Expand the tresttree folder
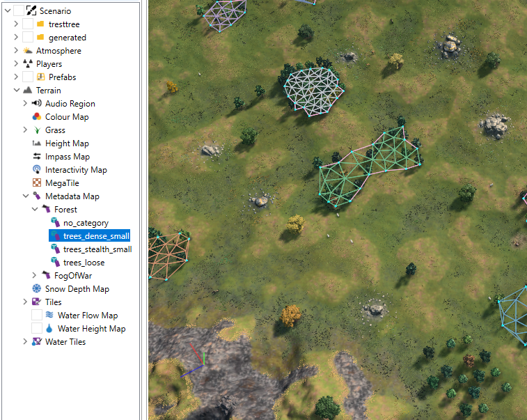Image resolution: width=527 pixels, height=420 pixels. click(x=16, y=24)
